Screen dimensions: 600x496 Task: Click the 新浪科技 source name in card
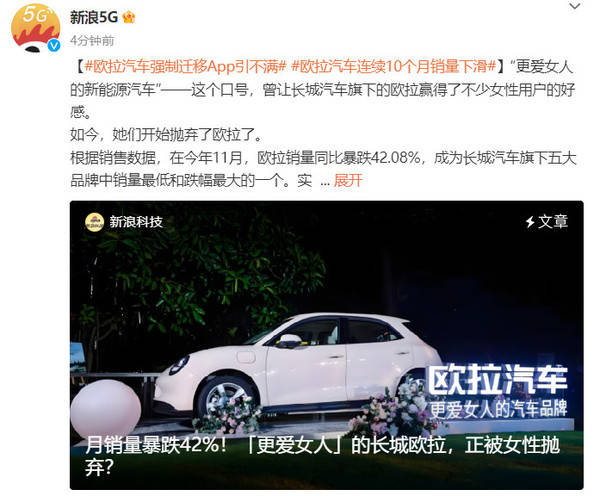tap(136, 222)
